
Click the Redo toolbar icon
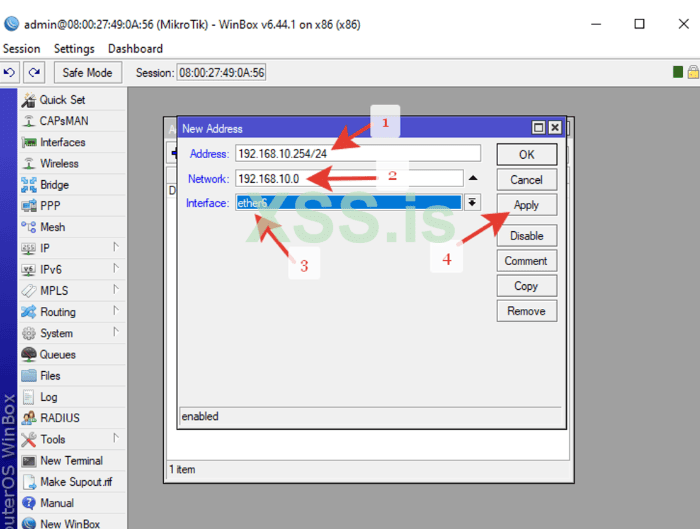[34, 72]
